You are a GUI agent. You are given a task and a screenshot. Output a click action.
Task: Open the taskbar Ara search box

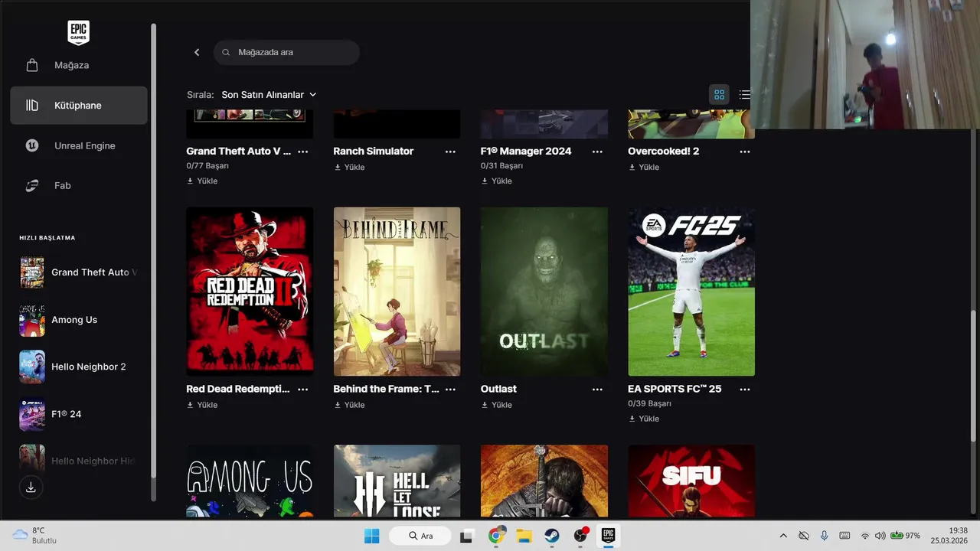coord(420,536)
